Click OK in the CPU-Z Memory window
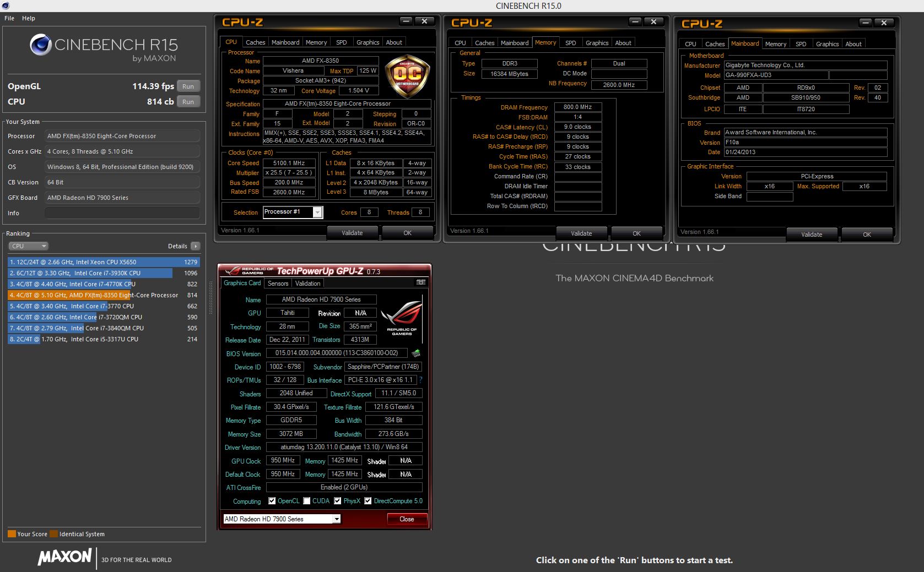 pyautogui.click(x=636, y=233)
